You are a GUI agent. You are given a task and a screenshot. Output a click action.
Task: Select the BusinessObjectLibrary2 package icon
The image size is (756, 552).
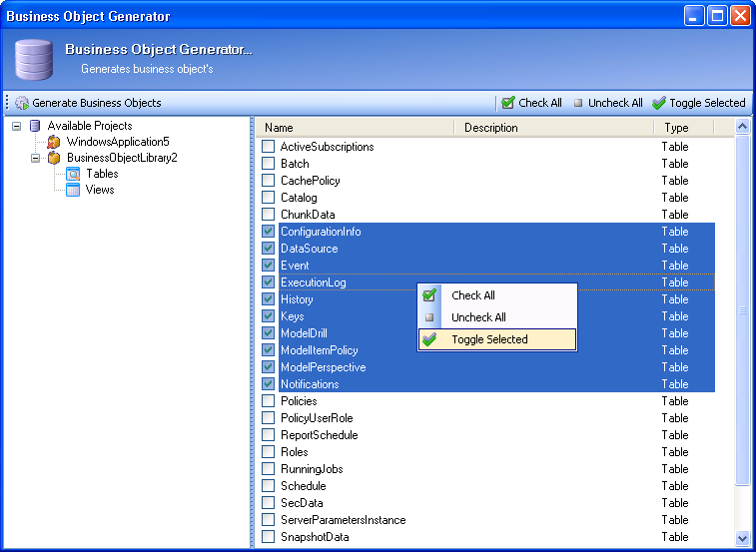54,158
